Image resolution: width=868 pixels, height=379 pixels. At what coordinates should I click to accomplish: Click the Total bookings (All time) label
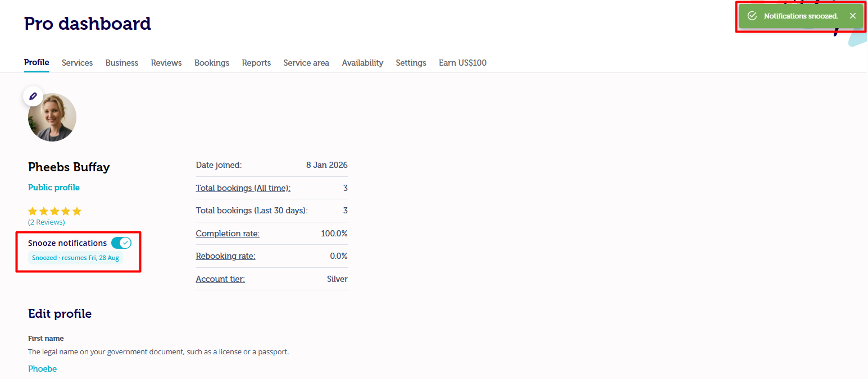[243, 188]
